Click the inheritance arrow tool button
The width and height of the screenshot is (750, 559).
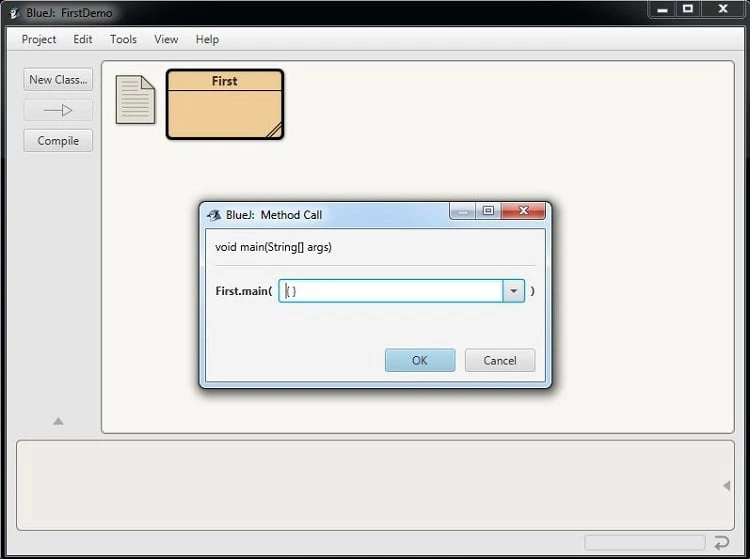pos(58,110)
